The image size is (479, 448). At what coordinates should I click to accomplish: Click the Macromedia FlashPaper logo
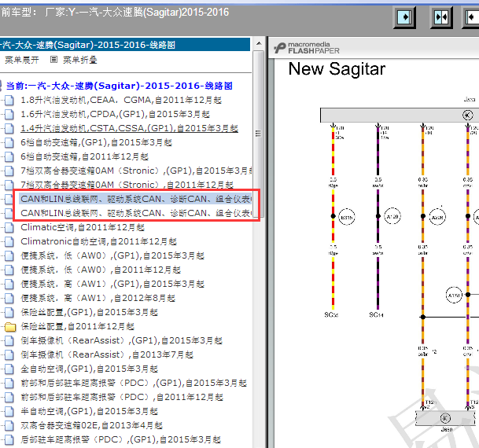pyautogui.click(x=307, y=48)
